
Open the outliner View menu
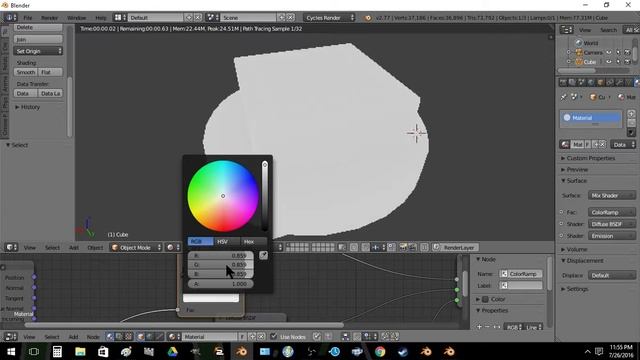click(584, 30)
